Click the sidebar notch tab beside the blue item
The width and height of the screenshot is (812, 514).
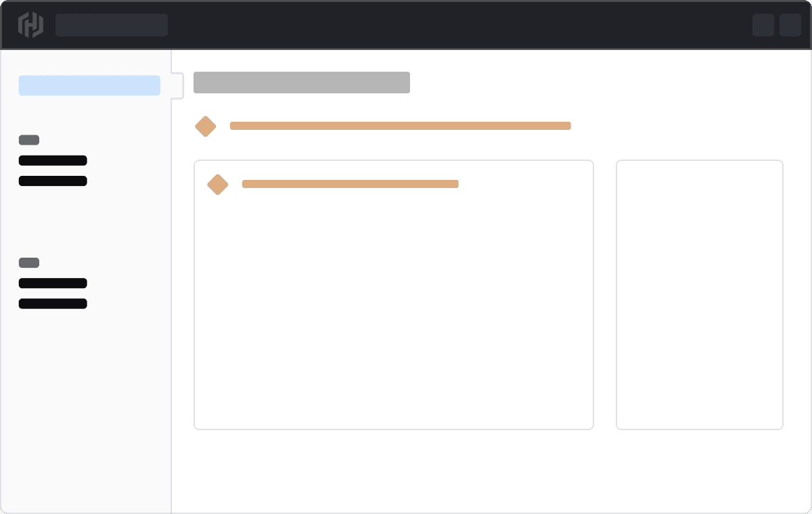[177, 85]
